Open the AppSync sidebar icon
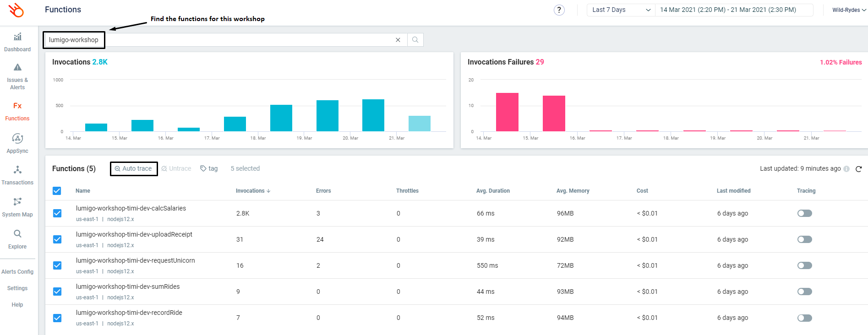The image size is (868, 335). click(x=17, y=138)
